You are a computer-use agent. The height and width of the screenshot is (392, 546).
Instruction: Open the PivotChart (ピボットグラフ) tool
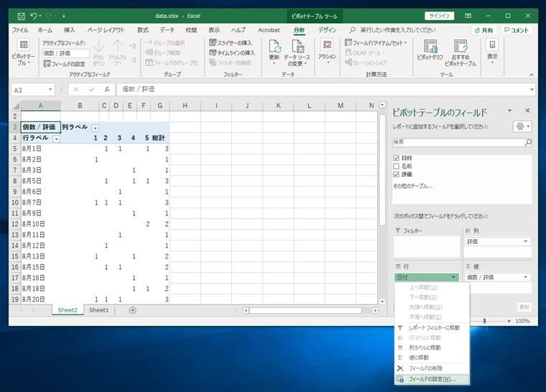(430, 49)
